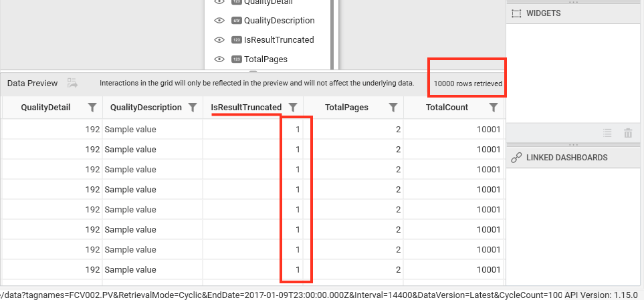Open filter for TotalPages column
Viewport: 644px width, 300px height.
point(393,108)
